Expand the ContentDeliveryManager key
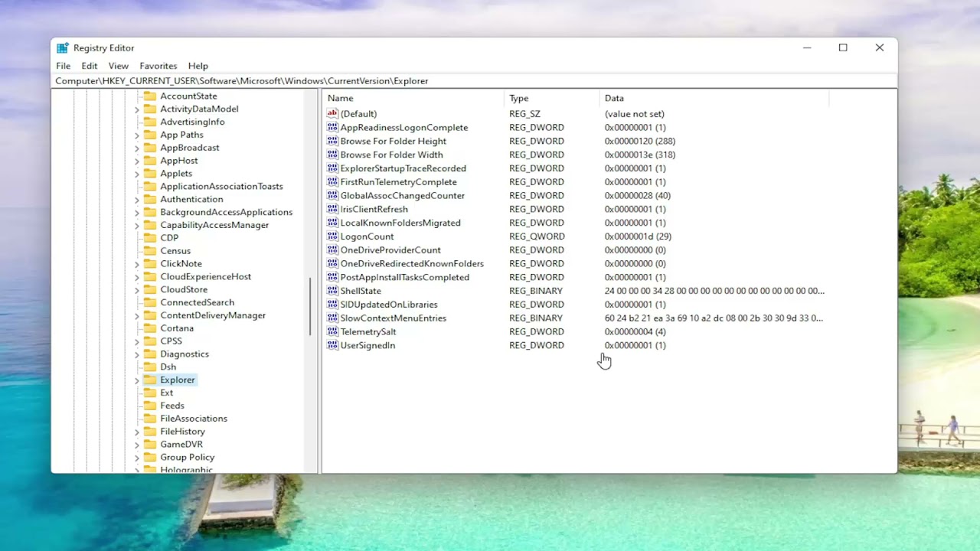This screenshot has width=980, height=551. [137, 316]
